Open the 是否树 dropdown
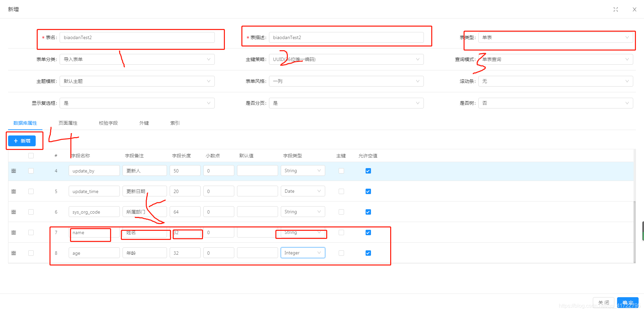Viewport: 644px width, 312px height. click(x=555, y=103)
